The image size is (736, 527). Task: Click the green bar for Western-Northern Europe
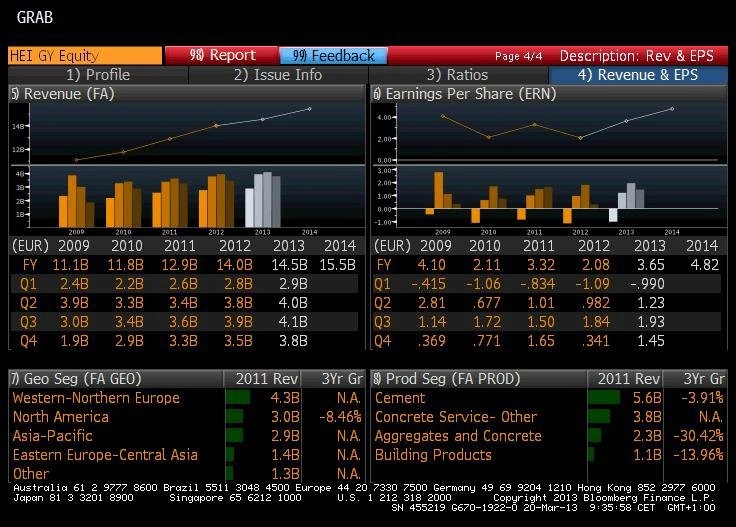click(x=238, y=397)
